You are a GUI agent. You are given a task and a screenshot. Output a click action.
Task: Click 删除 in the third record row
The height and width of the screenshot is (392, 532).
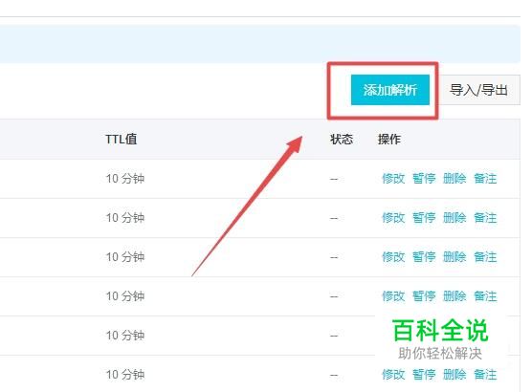click(454, 257)
